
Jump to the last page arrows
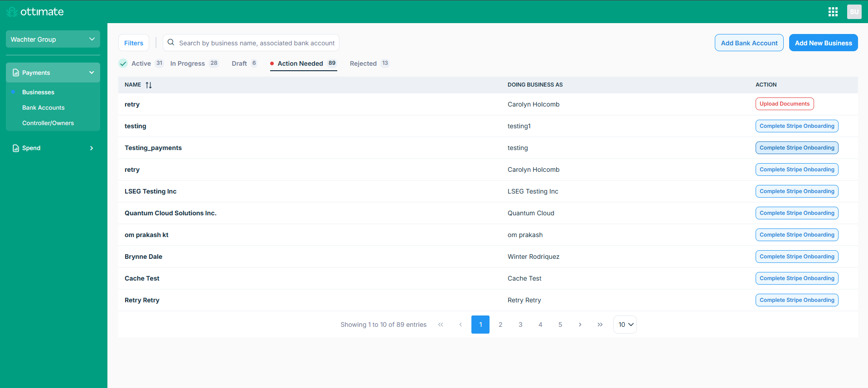600,325
